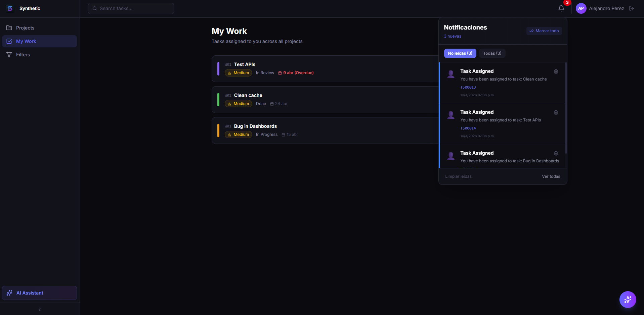Click the AP user avatar
The image size is (644, 315).
[x=581, y=8]
